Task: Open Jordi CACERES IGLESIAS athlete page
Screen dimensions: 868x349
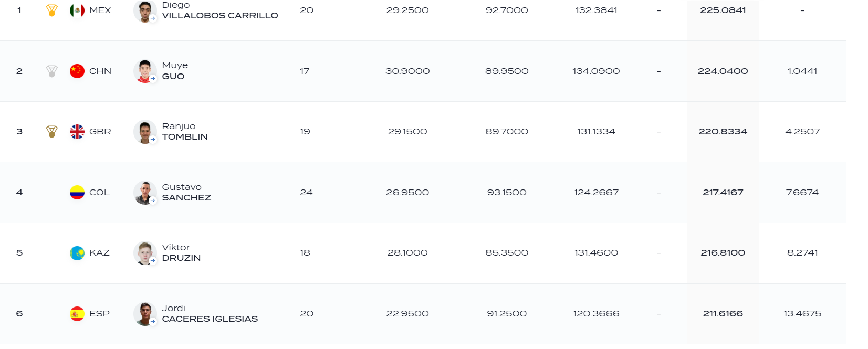Action: tap(210, 313)
